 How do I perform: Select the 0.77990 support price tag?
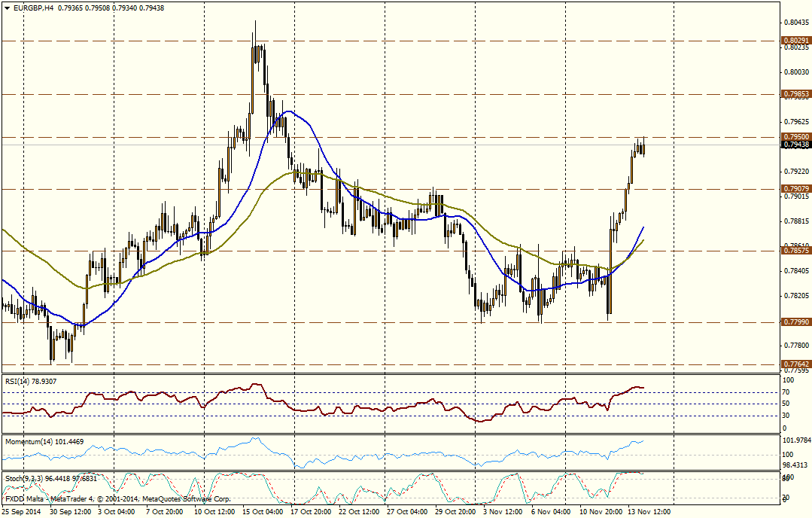(x=796, y=321)
